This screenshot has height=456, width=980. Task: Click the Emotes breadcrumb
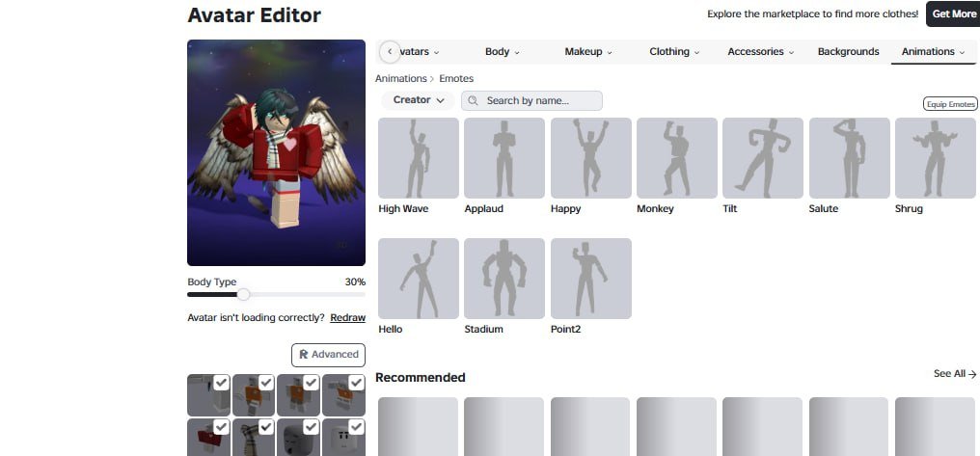(x=456, y=79)
